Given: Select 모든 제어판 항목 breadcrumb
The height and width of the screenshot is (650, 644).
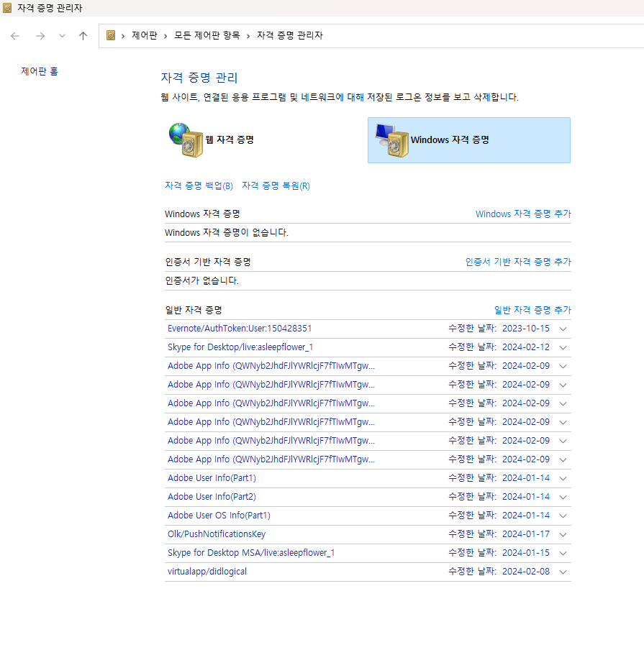Looking at the screenshot, I should [207, 36].
